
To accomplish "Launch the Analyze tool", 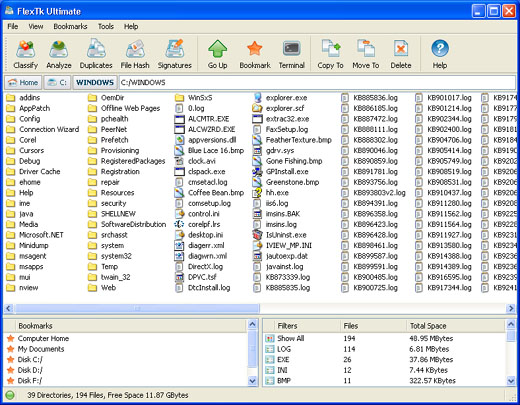I will pyautogui.click(x=59, y=54).
